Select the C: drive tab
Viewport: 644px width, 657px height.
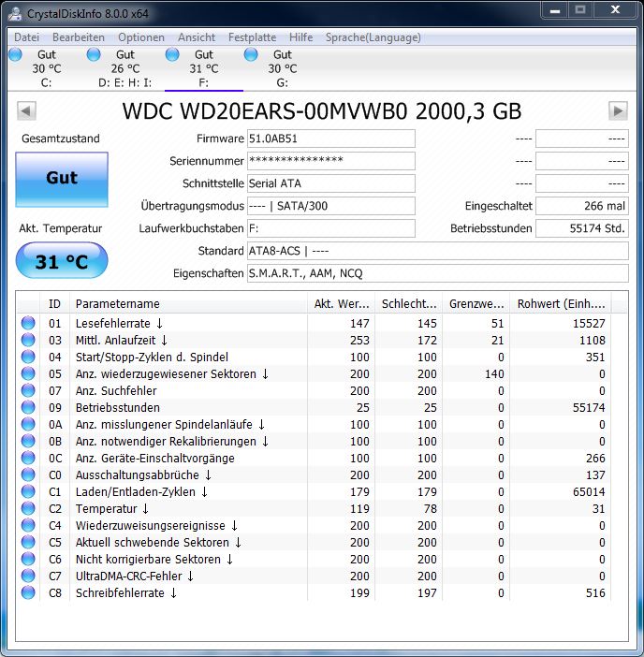pyautogui.click(x=47, y=68)
